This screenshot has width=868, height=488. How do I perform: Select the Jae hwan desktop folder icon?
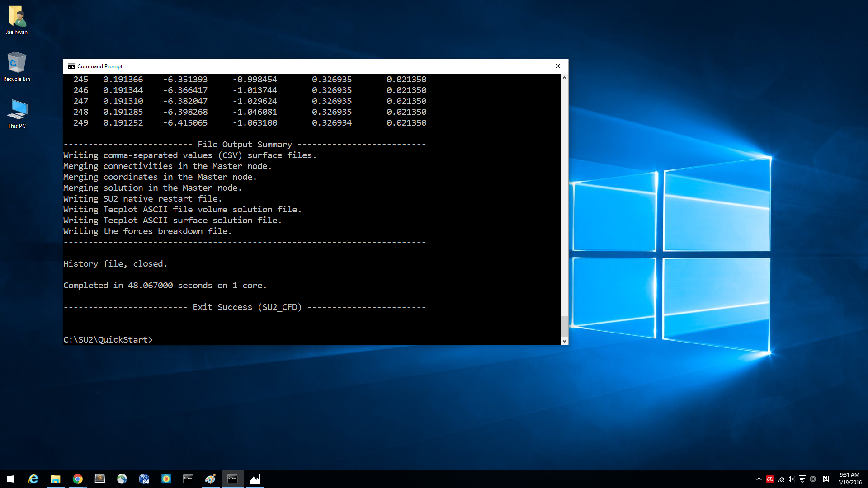click(x=17, y=20)
